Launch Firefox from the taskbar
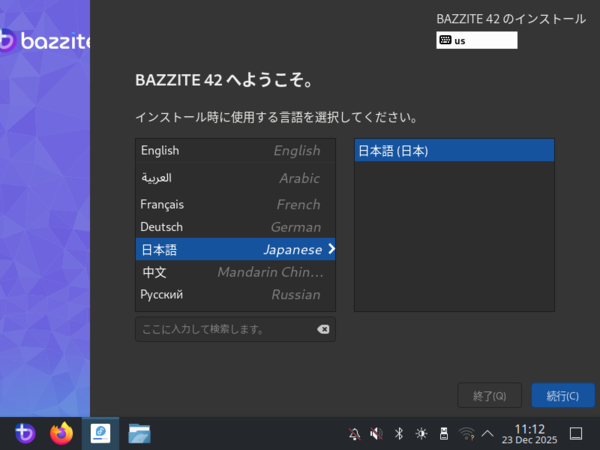Viewport: 600px width, 450px height. click(62, 434)
